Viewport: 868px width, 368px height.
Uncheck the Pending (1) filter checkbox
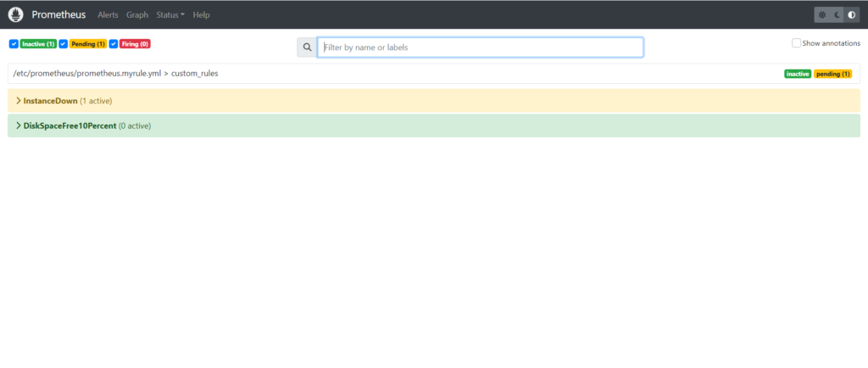click(x=64, y=44)
